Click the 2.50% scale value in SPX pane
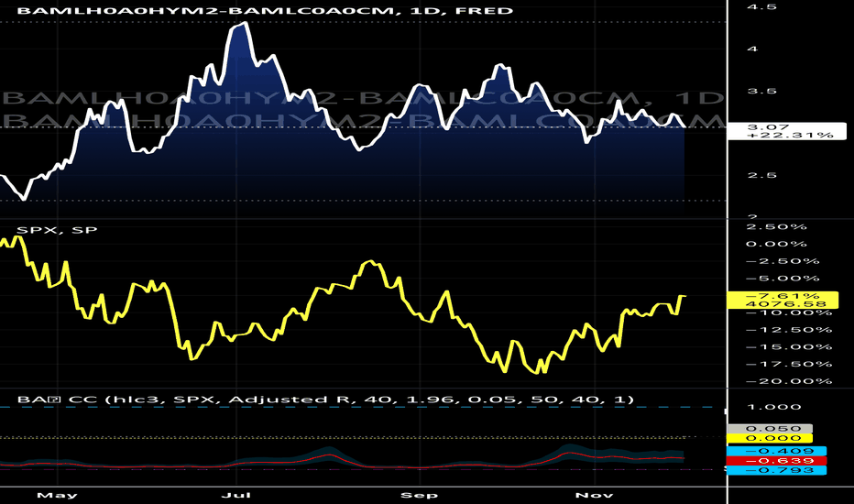Image resolution: width=854 pixels, height=504 pixels. point(776,226)
